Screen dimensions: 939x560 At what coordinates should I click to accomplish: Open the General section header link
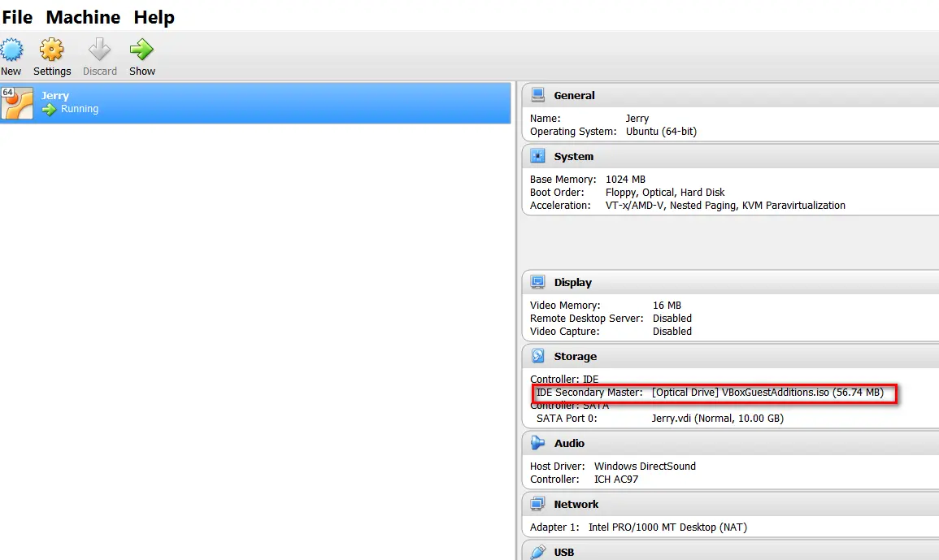(574, 95)
